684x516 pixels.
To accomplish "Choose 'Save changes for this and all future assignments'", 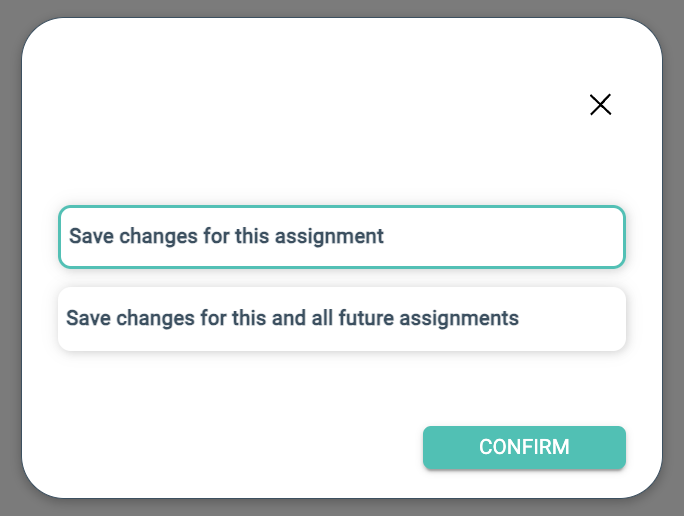I will [341, 319].
